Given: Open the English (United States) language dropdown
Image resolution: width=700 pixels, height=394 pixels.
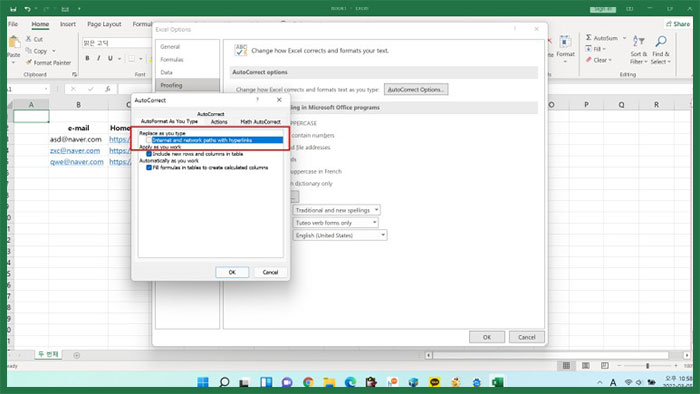Looking at the screenshot, I should [383, 235].
